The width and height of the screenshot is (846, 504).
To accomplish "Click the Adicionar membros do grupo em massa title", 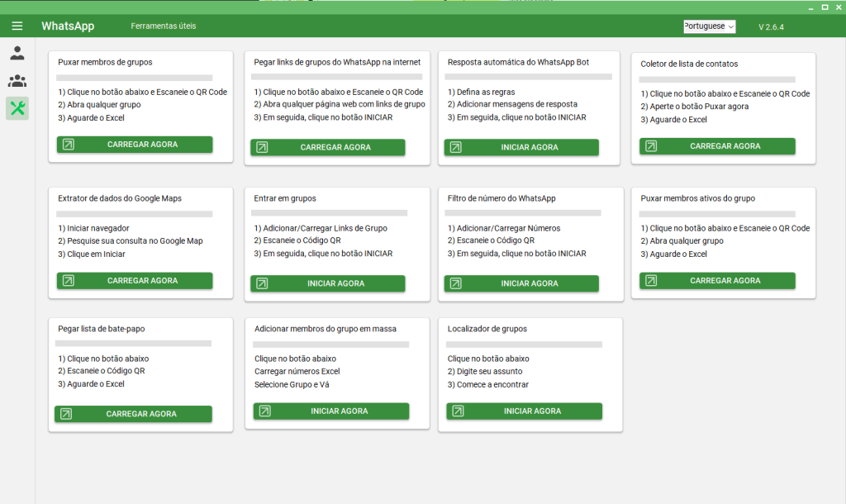I will tap(326, 329).
